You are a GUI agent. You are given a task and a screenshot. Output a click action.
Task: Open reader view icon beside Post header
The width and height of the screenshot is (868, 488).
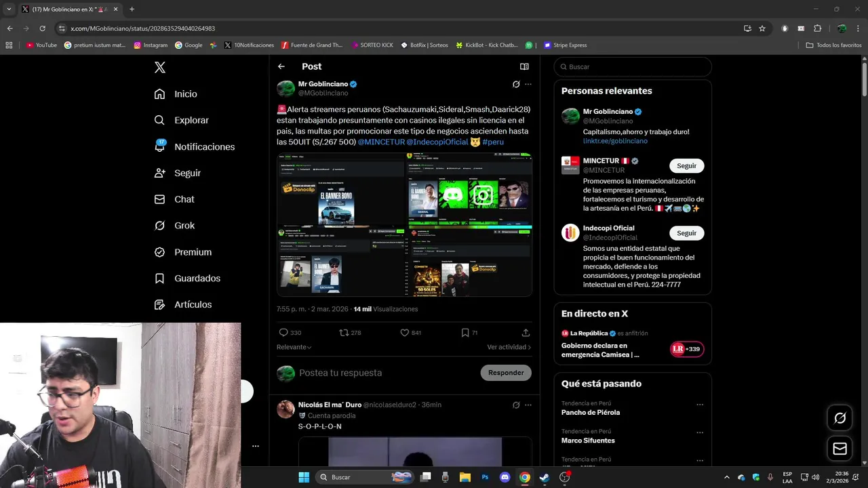pyautogui.click(x=524, y=66)
